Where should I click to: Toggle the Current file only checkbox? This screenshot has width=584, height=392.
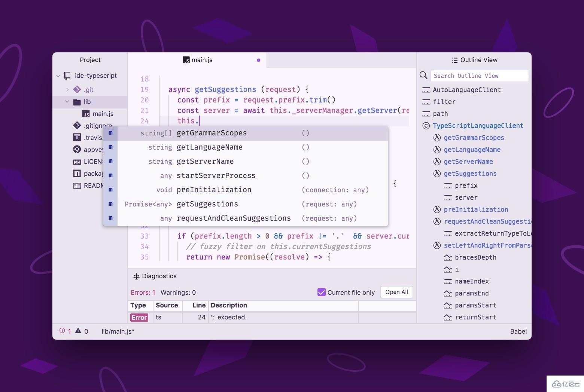pyautogui.click(x=321, y=292)
